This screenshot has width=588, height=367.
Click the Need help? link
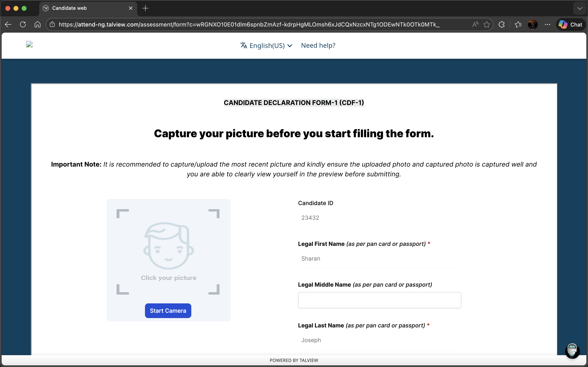[318, 45]
